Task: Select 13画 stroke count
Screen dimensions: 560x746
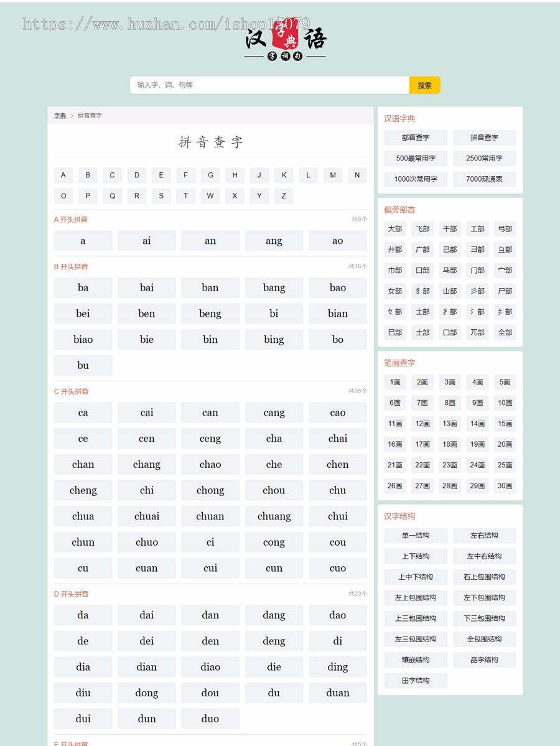Action: click(x=450, y=424)
